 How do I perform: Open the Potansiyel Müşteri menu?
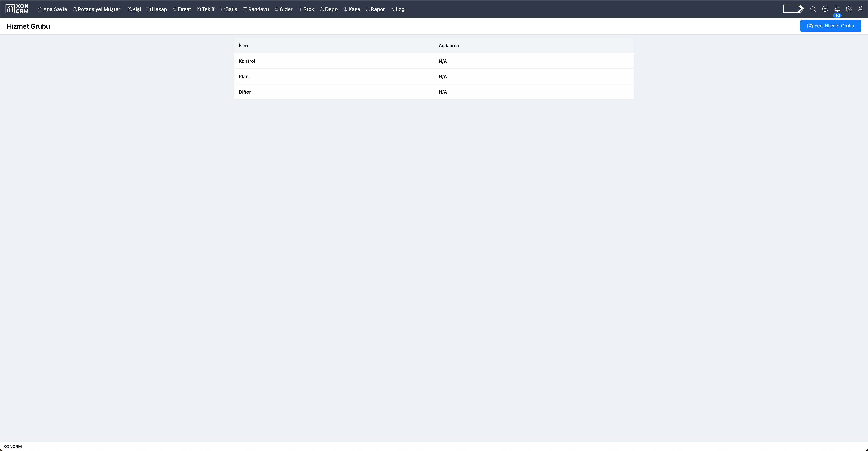[97, 9]
